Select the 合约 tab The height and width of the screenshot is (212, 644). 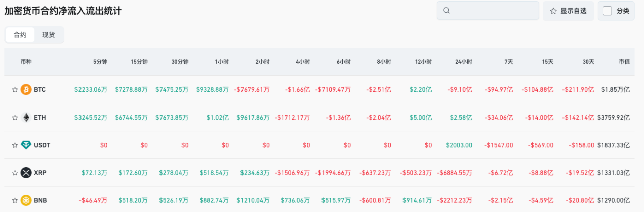20,35
